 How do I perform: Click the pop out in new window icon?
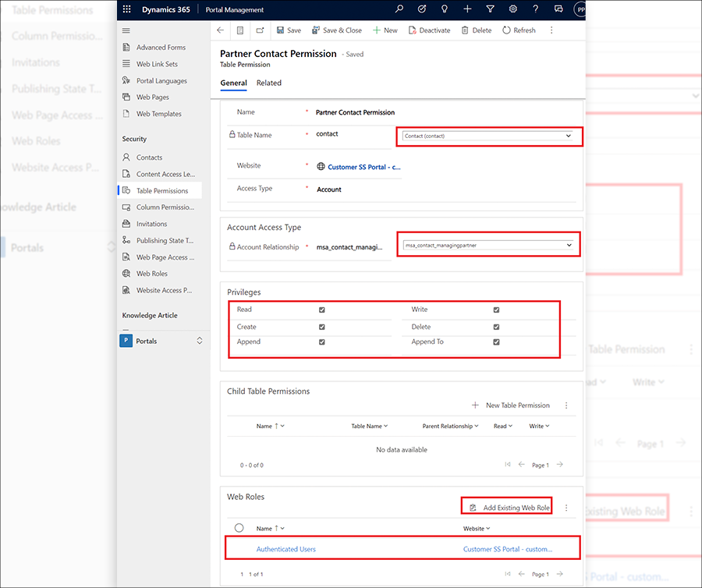[x=260, y=30]
